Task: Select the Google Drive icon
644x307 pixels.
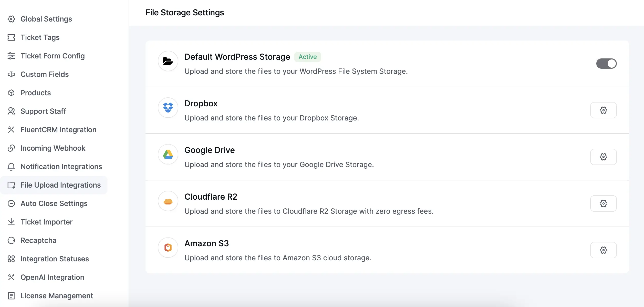Action: point(168,154)
